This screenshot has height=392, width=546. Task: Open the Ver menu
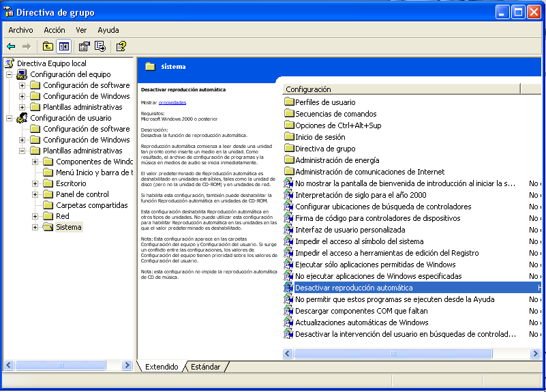tap(81, 30)
